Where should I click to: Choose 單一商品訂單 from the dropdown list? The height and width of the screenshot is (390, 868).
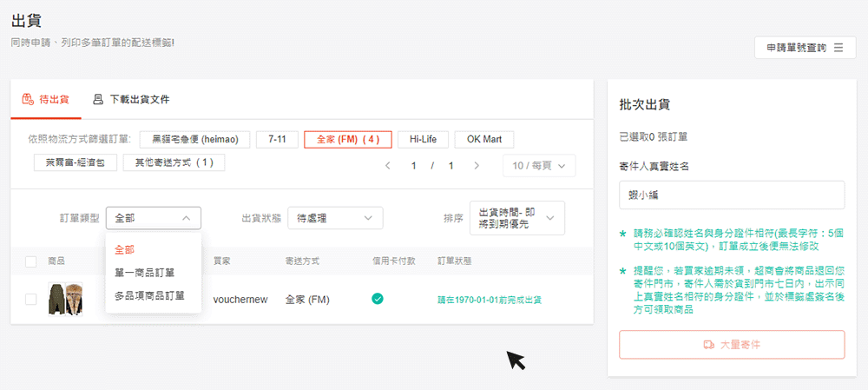pos(144,273)
